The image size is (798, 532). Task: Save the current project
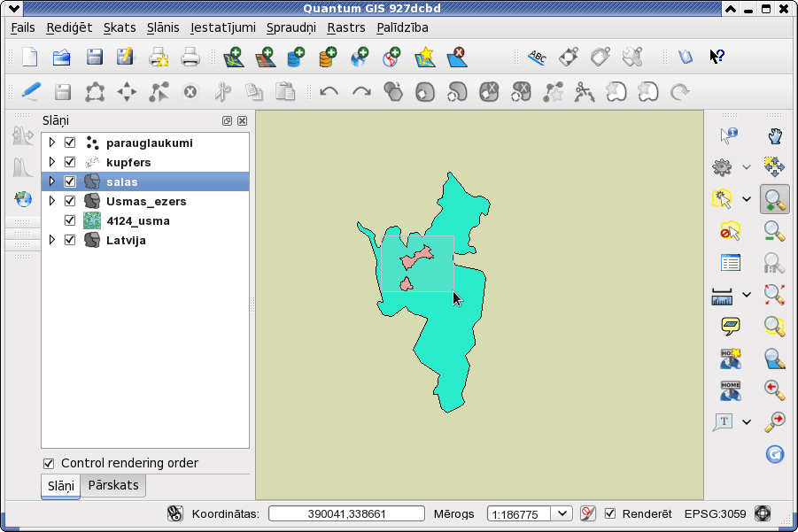(x=94, y=57)
